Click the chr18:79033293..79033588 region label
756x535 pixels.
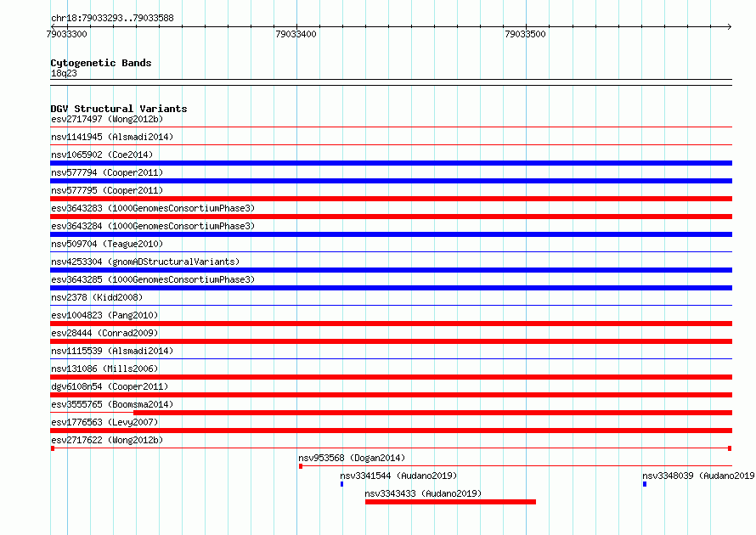(x=112, y=18)
